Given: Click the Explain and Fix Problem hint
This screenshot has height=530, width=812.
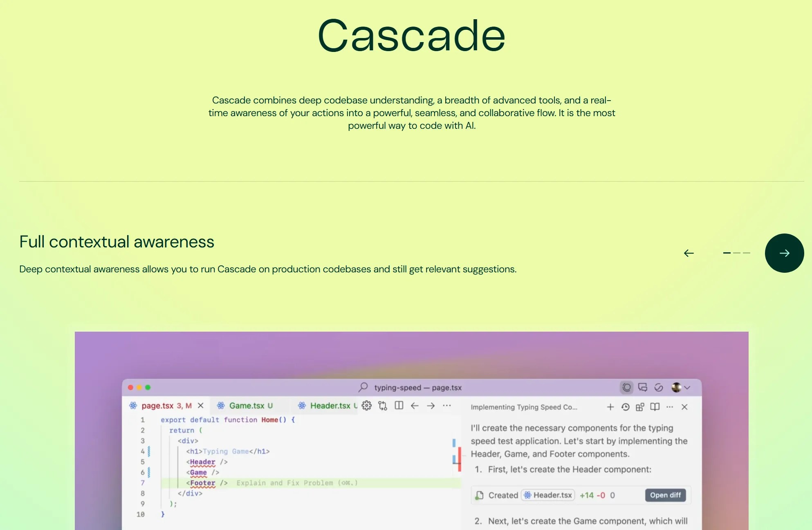Looking at the screenshot, I should coord(297,483).
